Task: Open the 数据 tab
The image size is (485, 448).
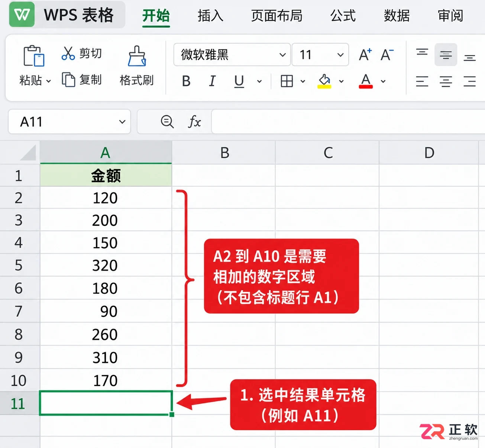Action: coord(397,16)
